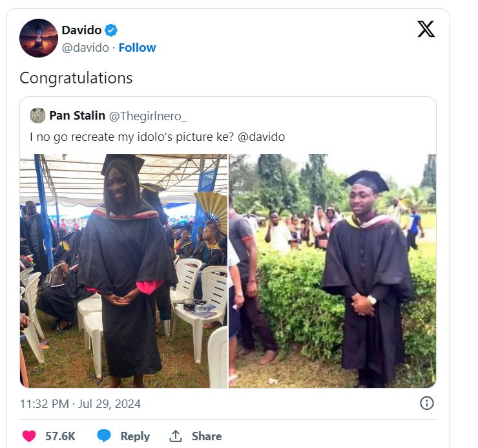Open the 11:32 PM · Jul 29, 2024 timestamp
This screenshot has height=448, width=478.
(80, 404)
